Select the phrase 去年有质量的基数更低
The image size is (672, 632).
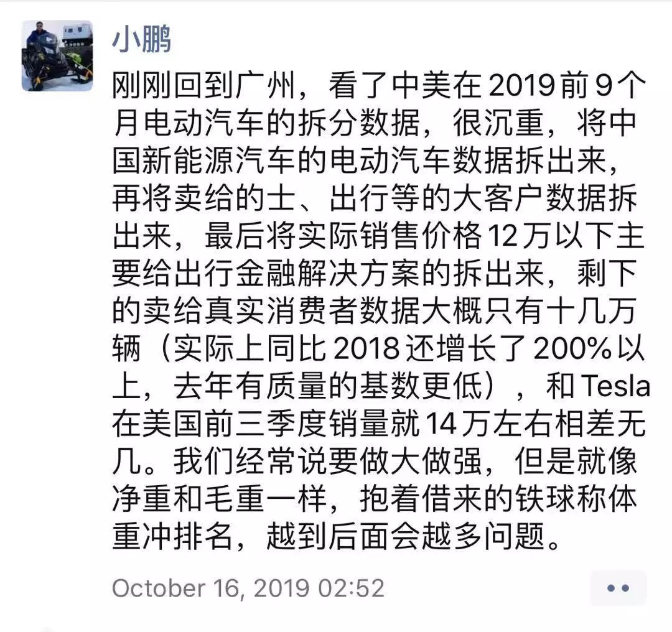click(328, 386)
